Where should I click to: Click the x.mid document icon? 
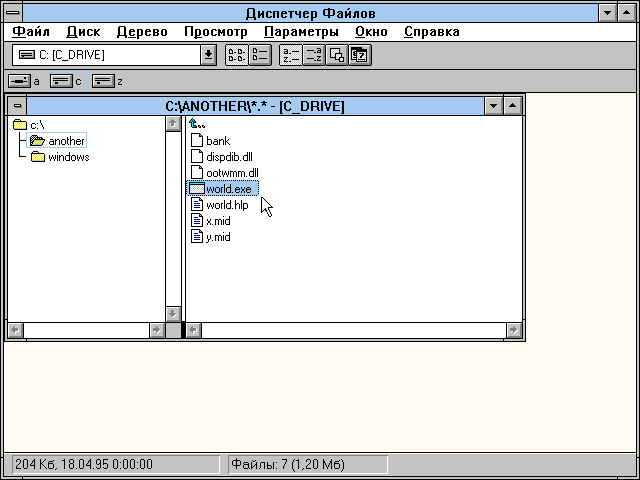[197, 220]
